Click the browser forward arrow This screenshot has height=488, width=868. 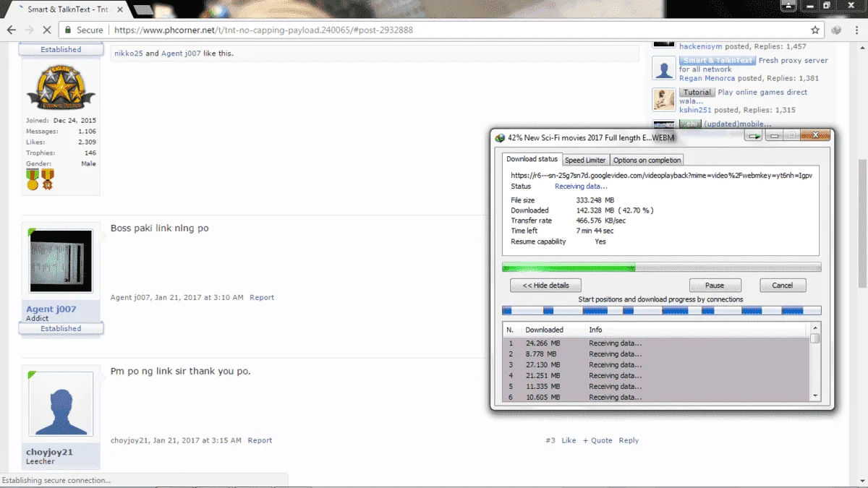click(29, 30)
